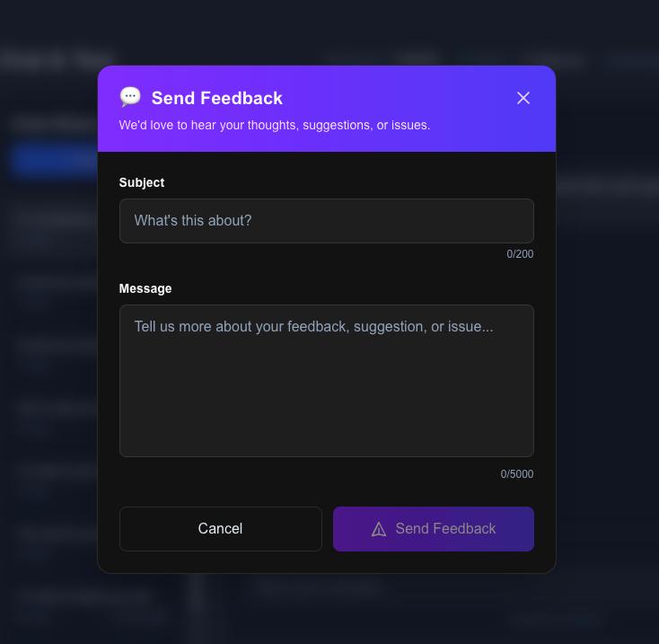Click the speech bubble icon in header
This screenshot has width=659, height=644.
pyautogui.click(x=130, y=97)
